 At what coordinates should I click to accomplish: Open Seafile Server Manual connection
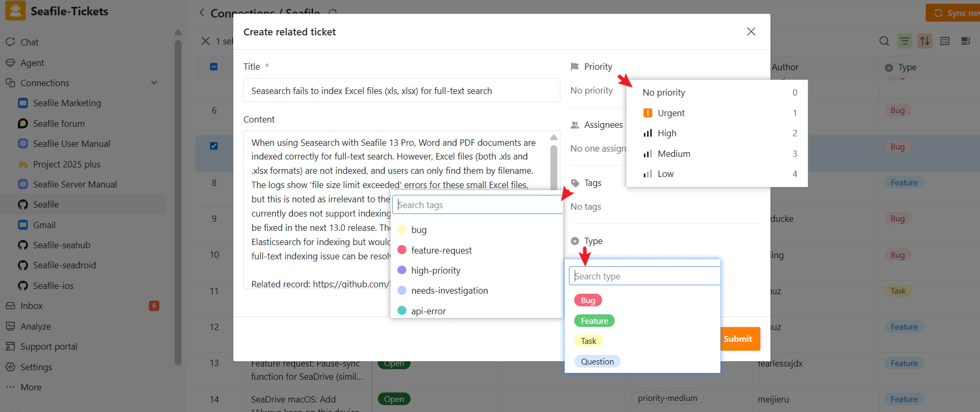tap(75, 184)
